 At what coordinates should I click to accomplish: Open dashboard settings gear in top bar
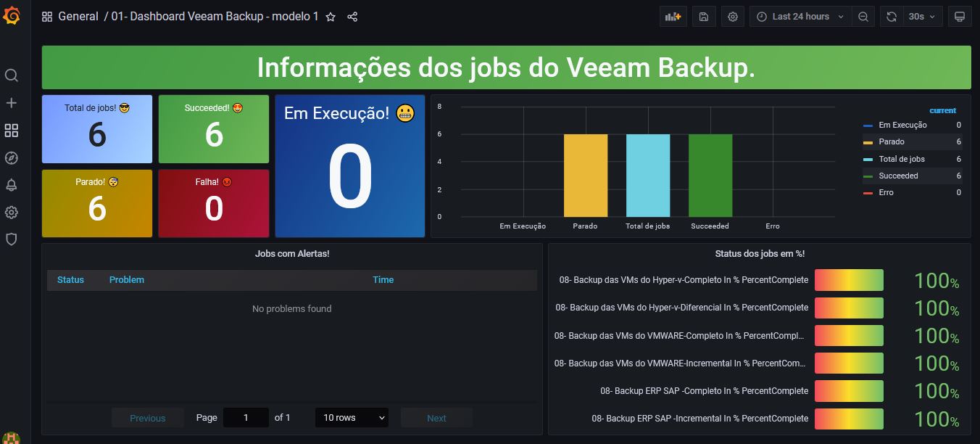pyautogui.click(x=733, y=17)
